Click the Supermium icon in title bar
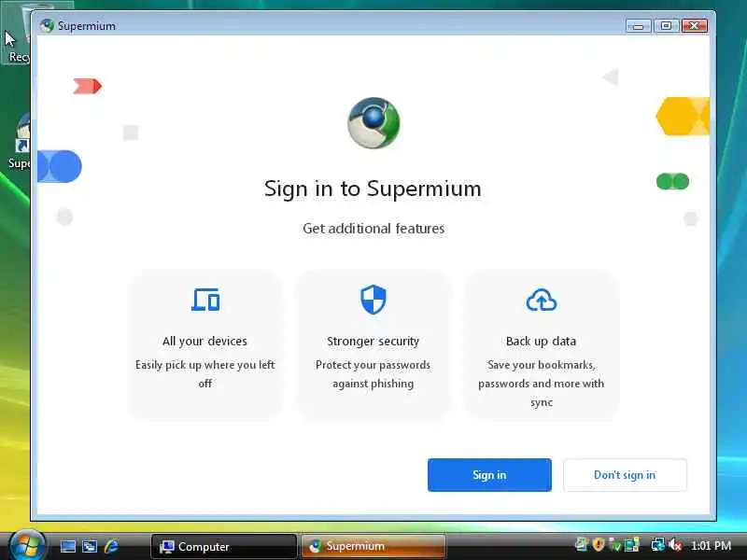This screenshot has height=560, width=747. [48, 25]
